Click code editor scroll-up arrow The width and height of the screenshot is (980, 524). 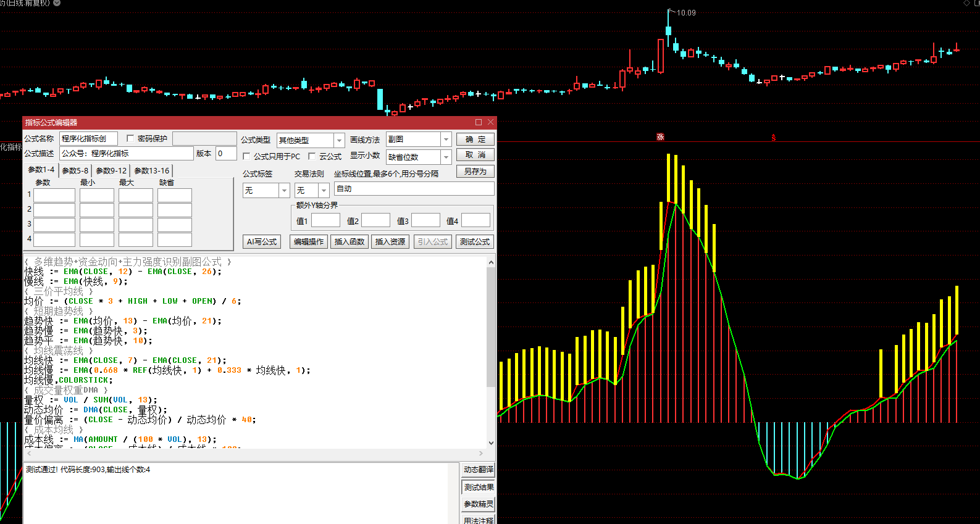(x=491, y=262)
